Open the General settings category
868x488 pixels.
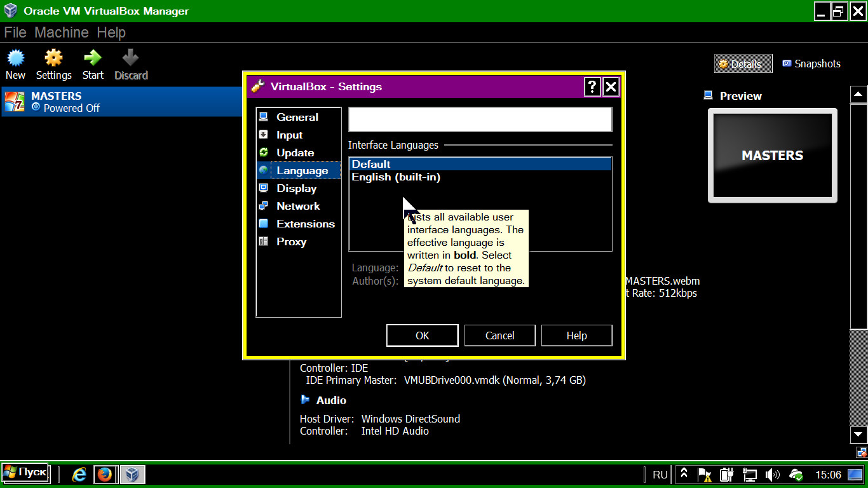point(298,117)
